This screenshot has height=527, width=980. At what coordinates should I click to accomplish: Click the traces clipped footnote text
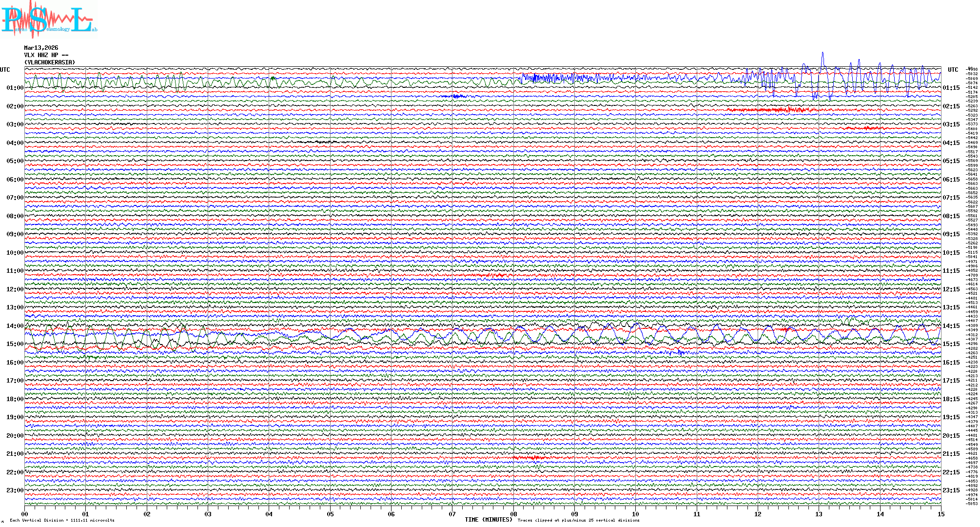[578, 520]
